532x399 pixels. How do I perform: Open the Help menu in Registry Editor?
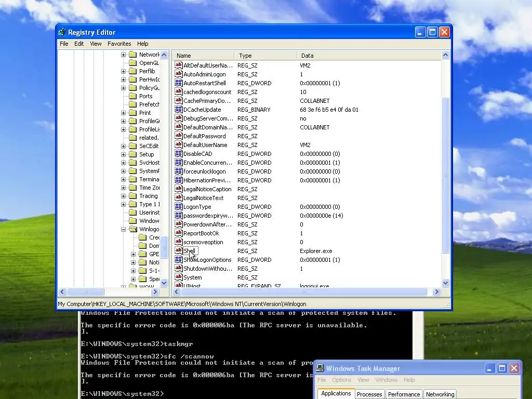pyautogui.click(x=142, y=44)
